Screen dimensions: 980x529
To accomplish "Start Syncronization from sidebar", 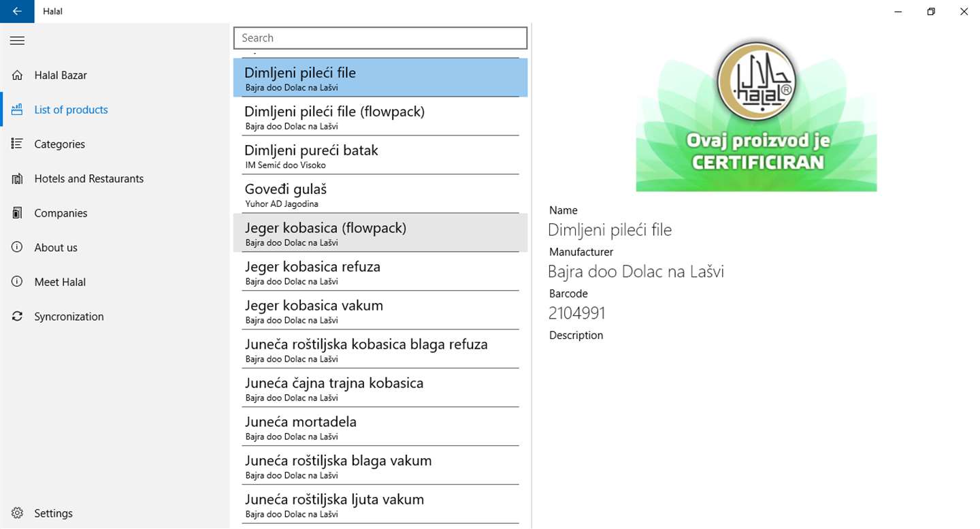I will (x=115, y=317).
